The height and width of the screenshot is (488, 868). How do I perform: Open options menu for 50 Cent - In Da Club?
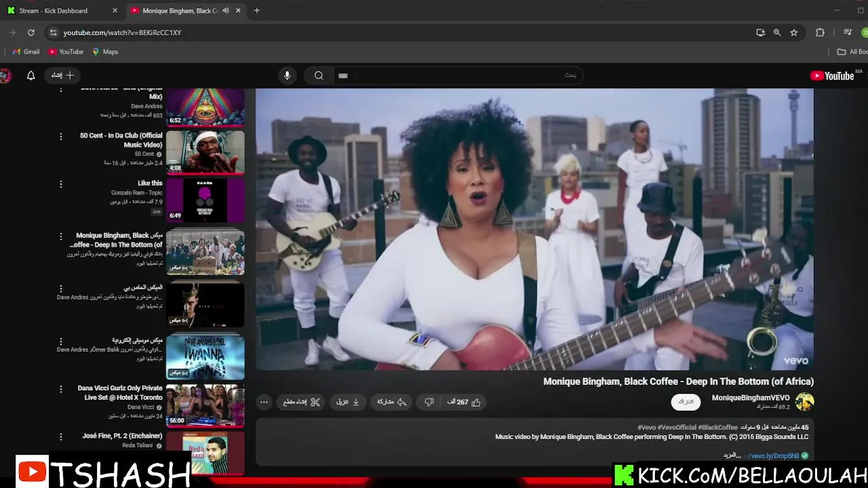coord(60,137)
